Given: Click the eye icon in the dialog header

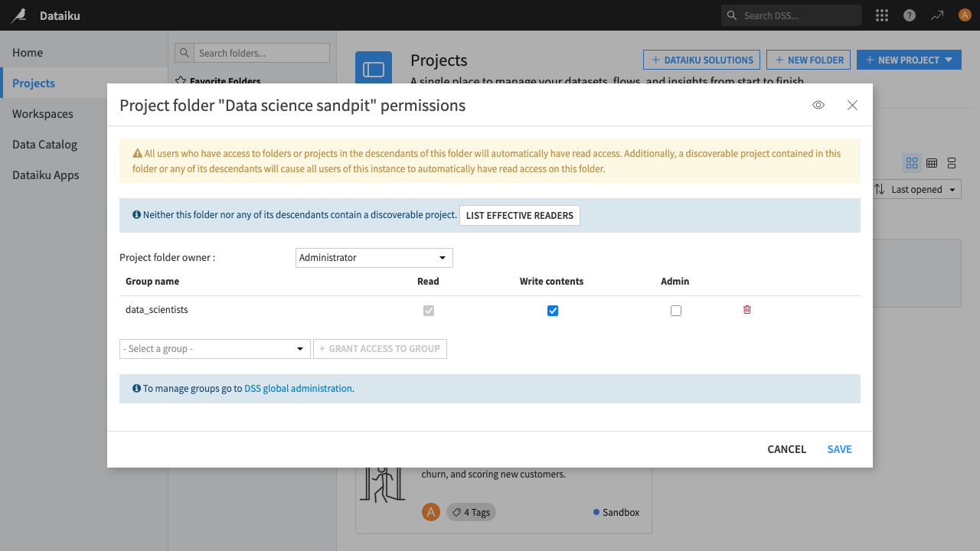Looking at the screenshot, I should [818, 106].
